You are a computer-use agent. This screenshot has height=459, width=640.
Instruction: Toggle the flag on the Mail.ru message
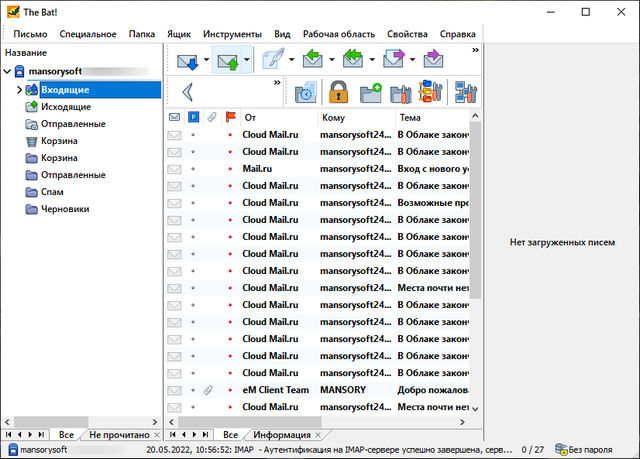coord(229,168)
